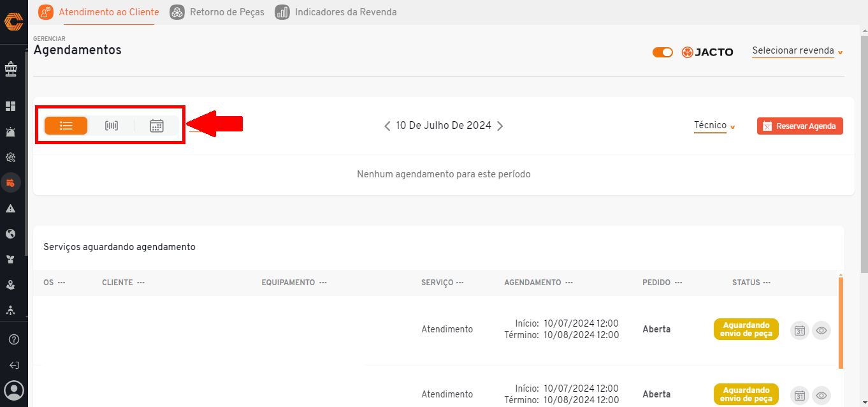The image size is (868, 407).
Task: View details eye icon in first service row
Action: pos(821,330)
